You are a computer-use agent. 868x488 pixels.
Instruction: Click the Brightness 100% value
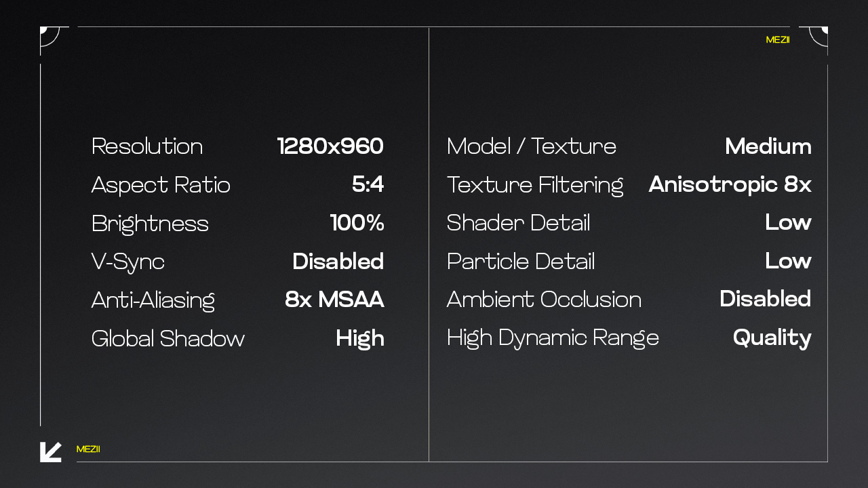click(357, 223)
